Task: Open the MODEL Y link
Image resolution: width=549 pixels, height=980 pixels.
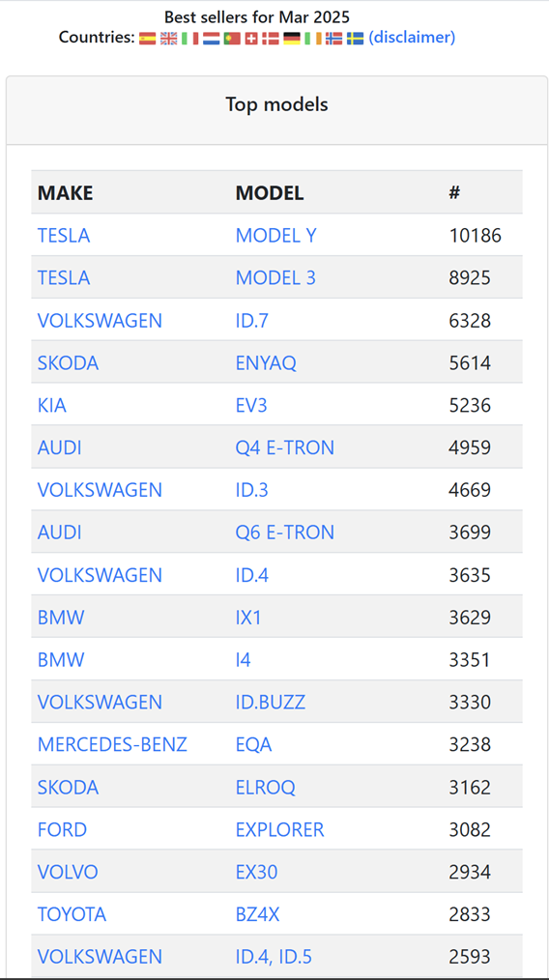Action: pos(275,236)
